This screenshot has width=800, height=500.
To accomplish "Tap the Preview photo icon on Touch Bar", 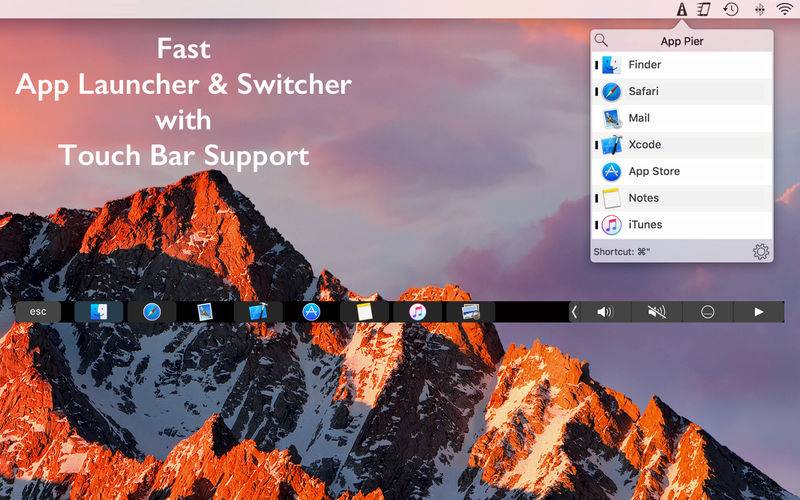I will (470, 312).
